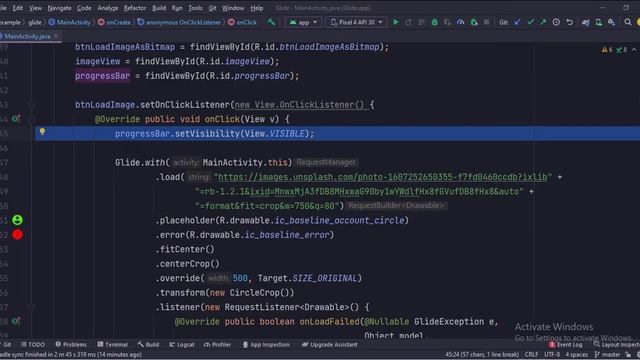Click anonymous OnClickListener breadcrumb
Viewport: 640px width, 360px height.
pos(179,22)
